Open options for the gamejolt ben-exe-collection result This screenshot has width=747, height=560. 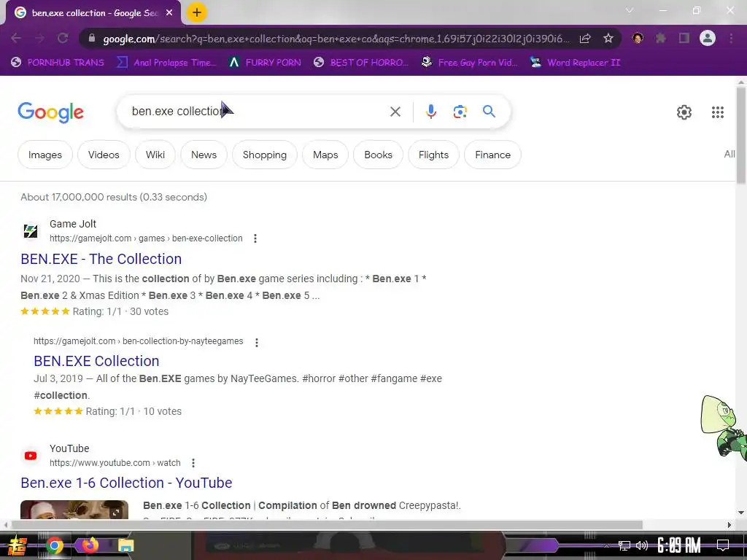(255, 238)
